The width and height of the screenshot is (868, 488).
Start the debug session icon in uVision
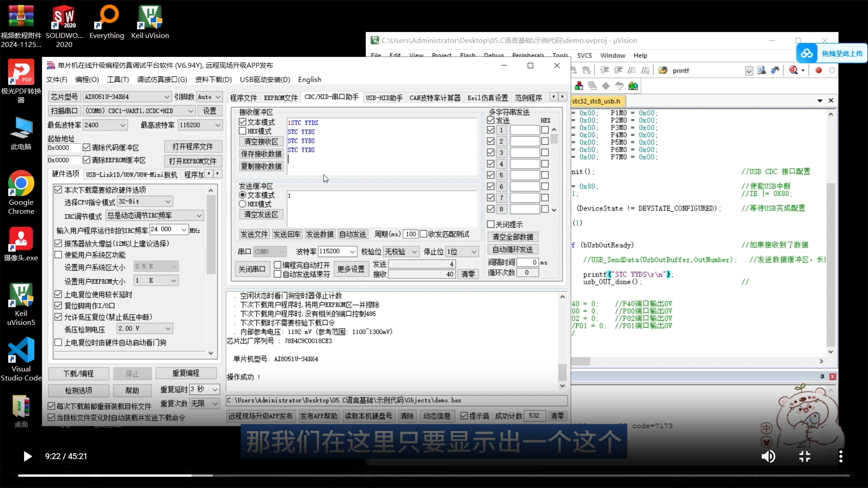tap(793, 70)
